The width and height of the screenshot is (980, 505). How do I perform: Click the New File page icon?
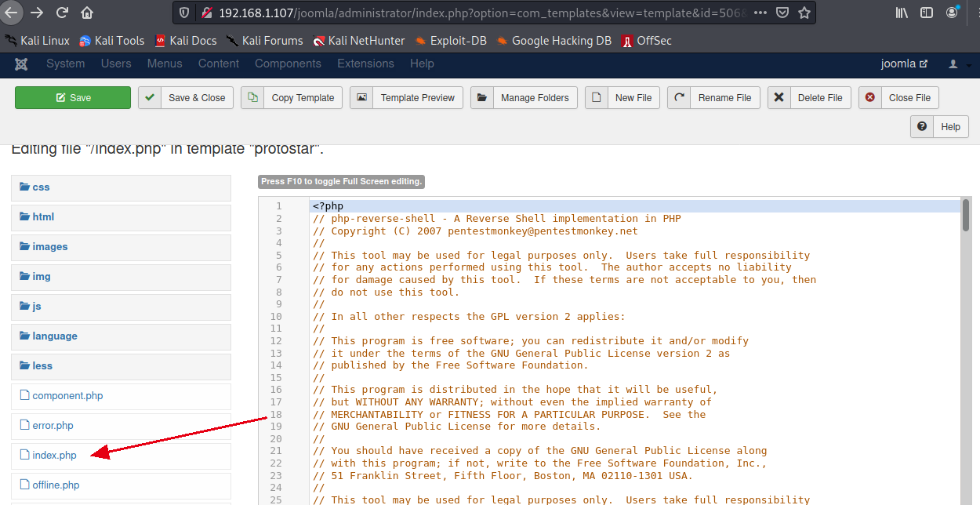(597, 97)
